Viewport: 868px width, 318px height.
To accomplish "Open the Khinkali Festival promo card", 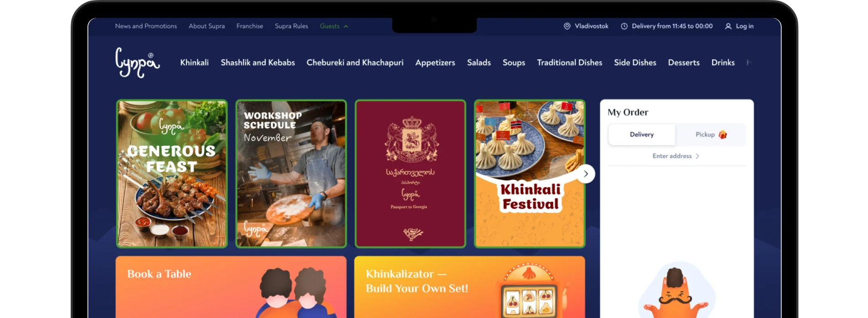I will tap(529, 174).
